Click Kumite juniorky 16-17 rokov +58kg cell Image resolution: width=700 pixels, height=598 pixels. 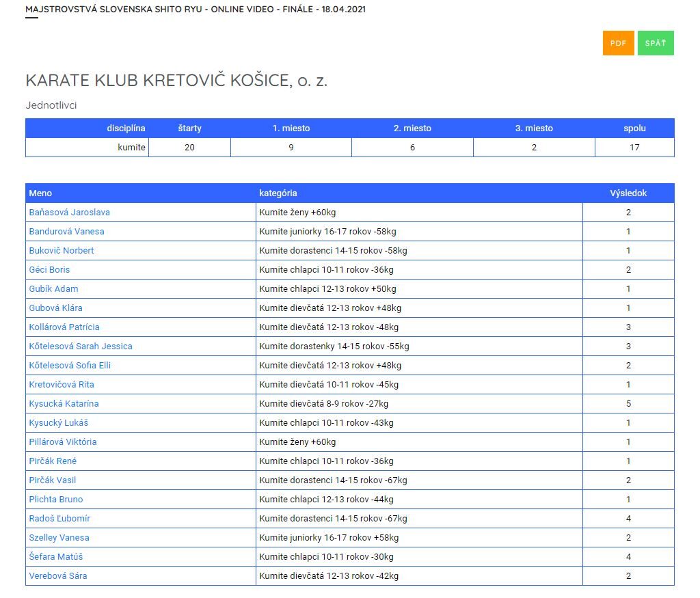tap(419, 538)
